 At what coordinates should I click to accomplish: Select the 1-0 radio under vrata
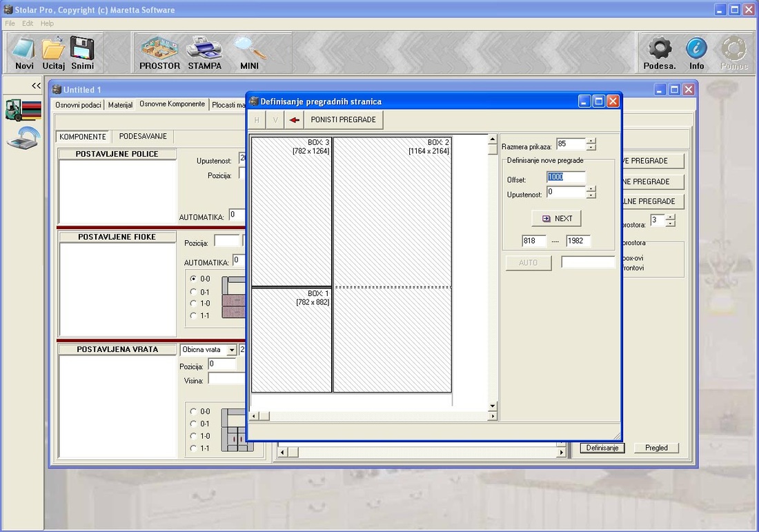(193, 436)
